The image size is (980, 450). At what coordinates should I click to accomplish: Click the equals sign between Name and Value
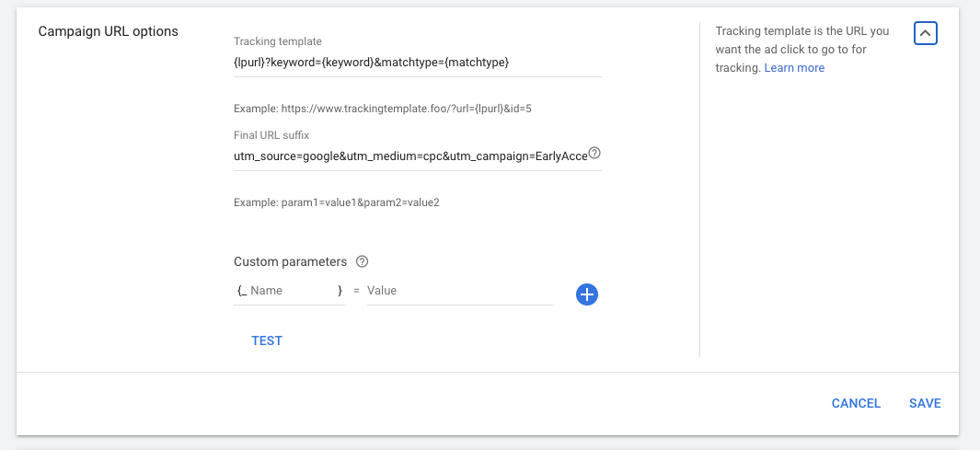[x=356, y=291]
